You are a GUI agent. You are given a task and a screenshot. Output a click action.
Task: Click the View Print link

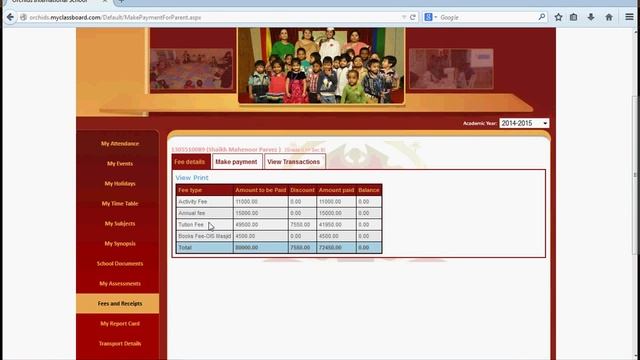point(192,178)
